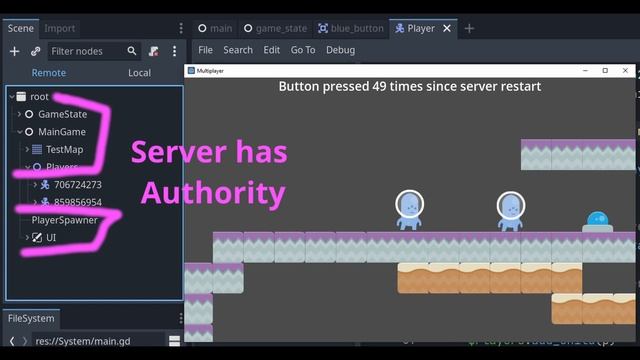
Task: Click the blue button object in game
Action: (598, 222)
